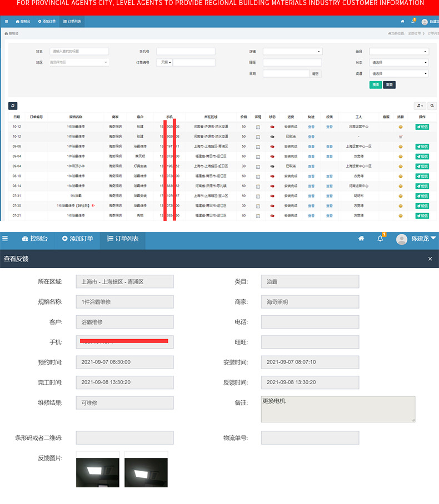Click the dark 重置 reset button
The image size is (439, 504).
tap(390, 85)
